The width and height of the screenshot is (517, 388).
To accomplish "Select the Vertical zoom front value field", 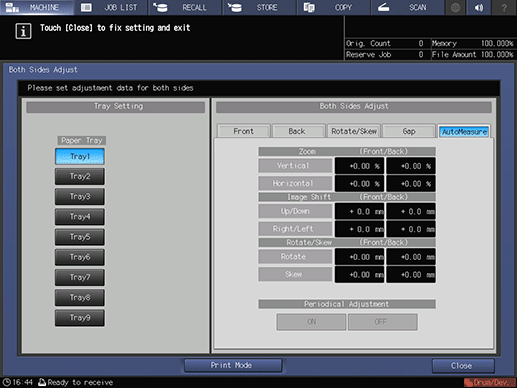I will coord(359,166).
